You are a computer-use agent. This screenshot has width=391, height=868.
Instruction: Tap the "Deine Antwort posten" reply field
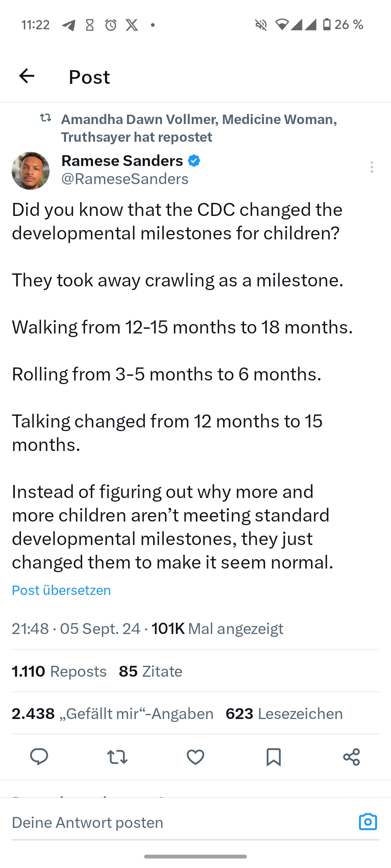click(145, 822)
